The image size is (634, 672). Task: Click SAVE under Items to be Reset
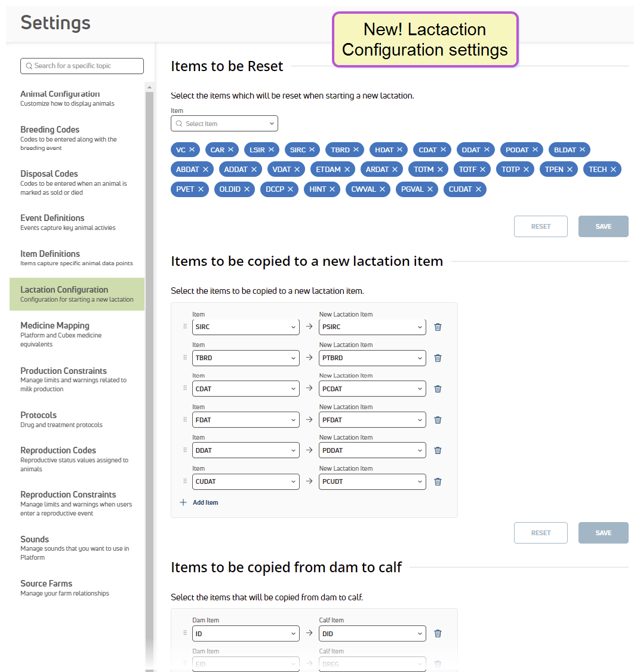pyautogui.click(x=603, y=226)
